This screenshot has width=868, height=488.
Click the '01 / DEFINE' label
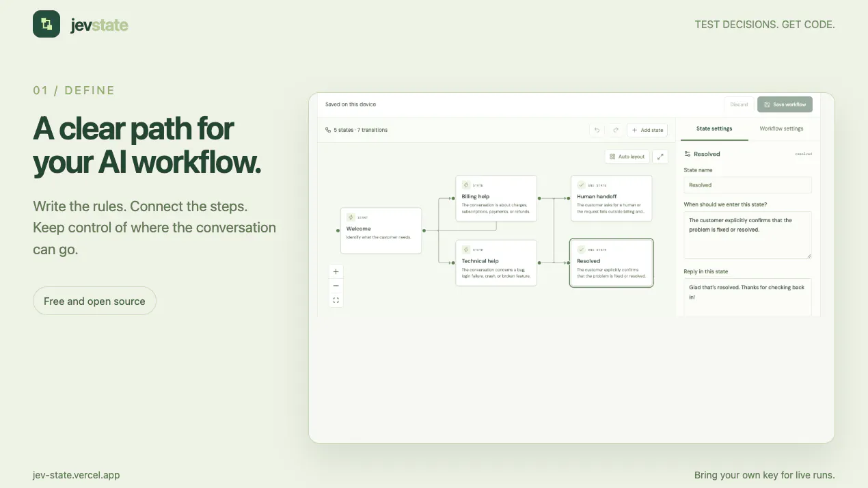(x=74, y=90)
